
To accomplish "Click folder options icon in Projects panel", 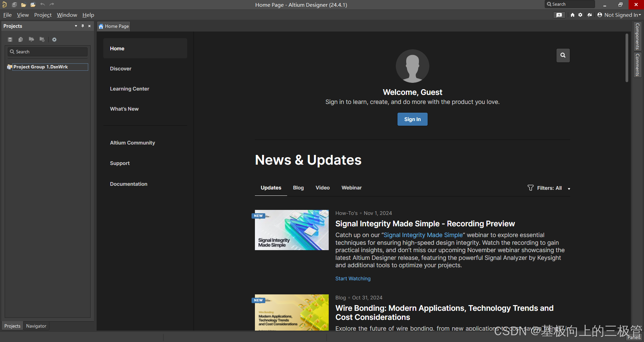I will pyautogui.click(x=42, y=40).
